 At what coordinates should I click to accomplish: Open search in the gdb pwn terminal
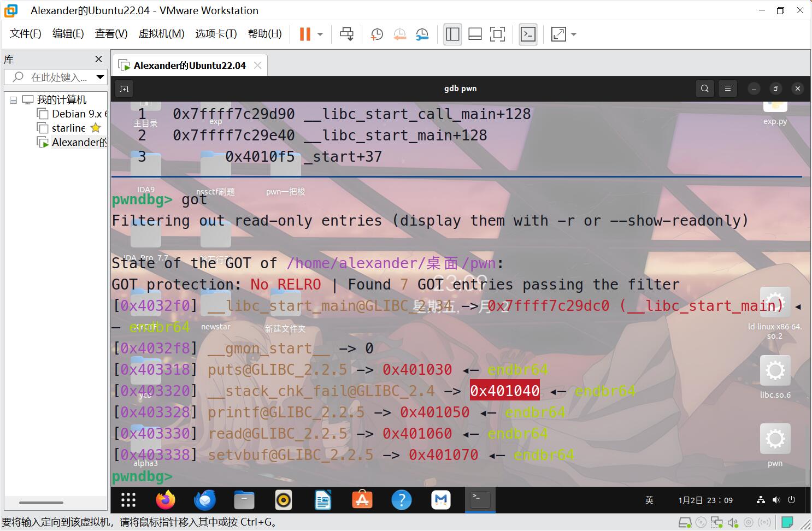(x=704, y=88)
